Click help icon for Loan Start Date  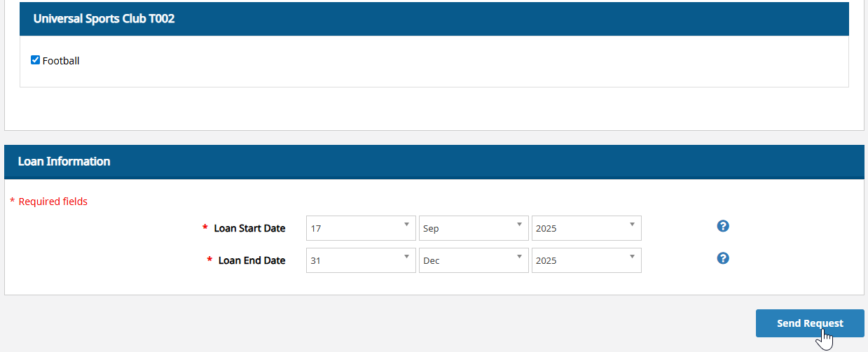(724, 226)
